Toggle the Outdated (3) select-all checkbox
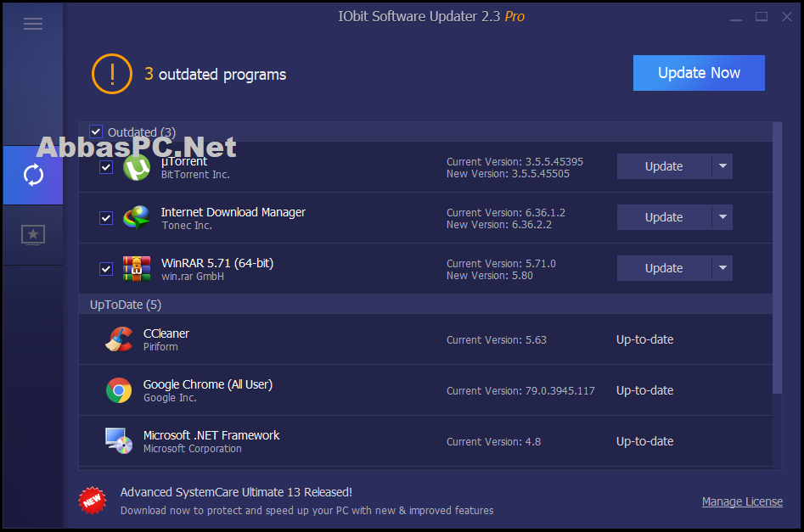This screenshot has width=804, height=532. [96, 132]
